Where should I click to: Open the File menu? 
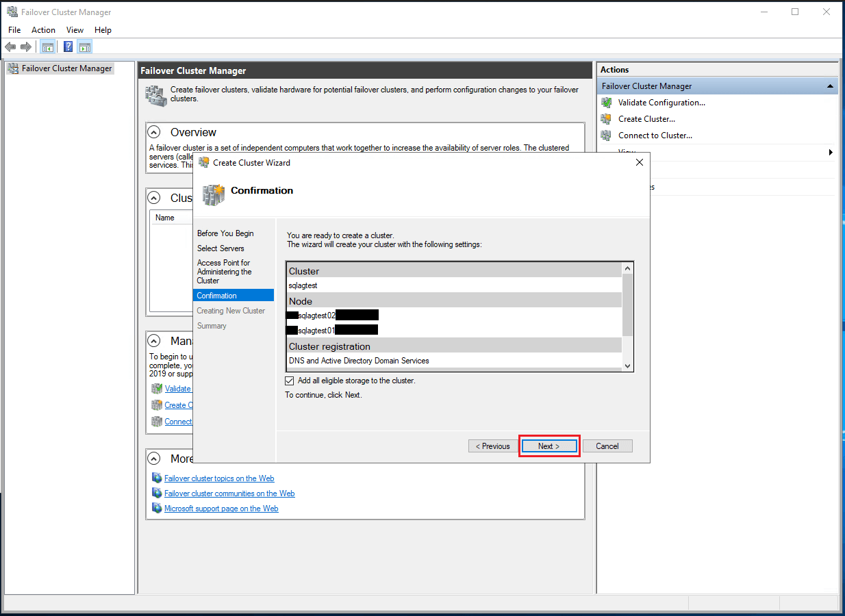[x=14, y=30]
